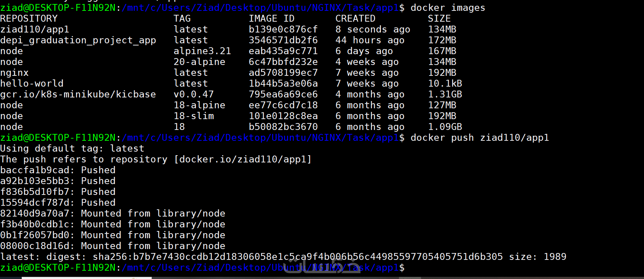Click the nginx repository name

pyautogui.click(x=14, y=73)
